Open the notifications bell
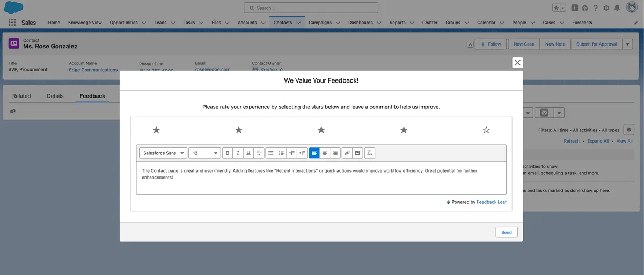Viewport: 644px width, 275px height. click(x=617, y=8)
